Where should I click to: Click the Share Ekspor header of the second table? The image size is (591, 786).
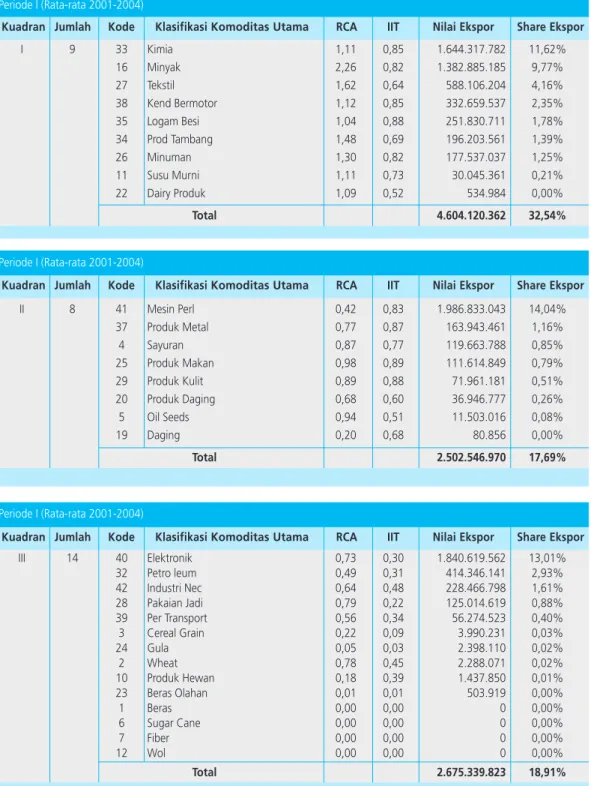click(x=550, y=285)
